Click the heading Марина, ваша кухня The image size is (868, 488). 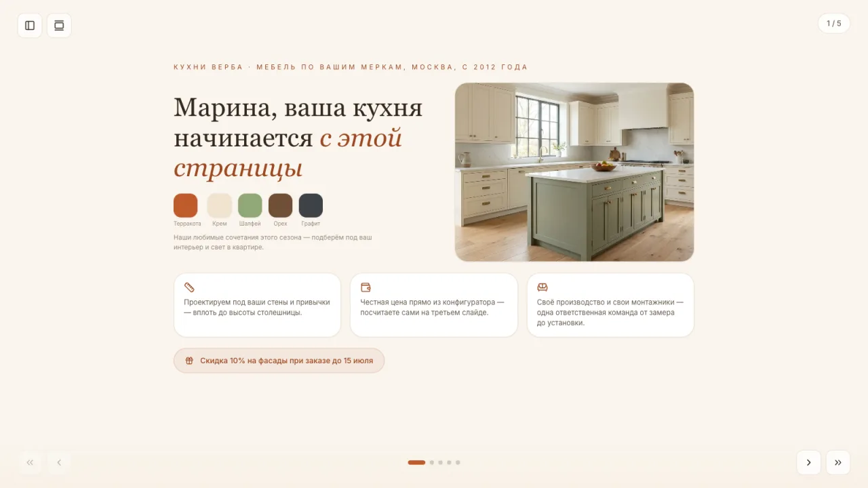coord(298,108)
